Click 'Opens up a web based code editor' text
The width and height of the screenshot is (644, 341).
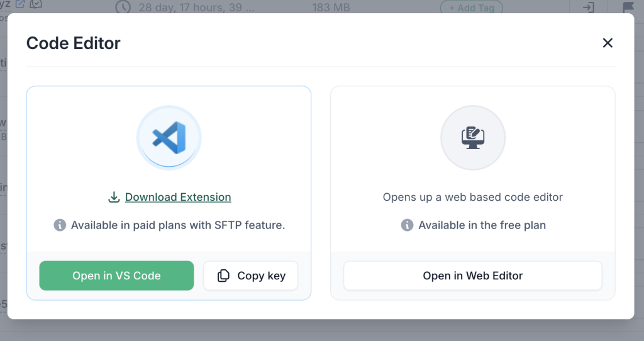click(473, 197)
